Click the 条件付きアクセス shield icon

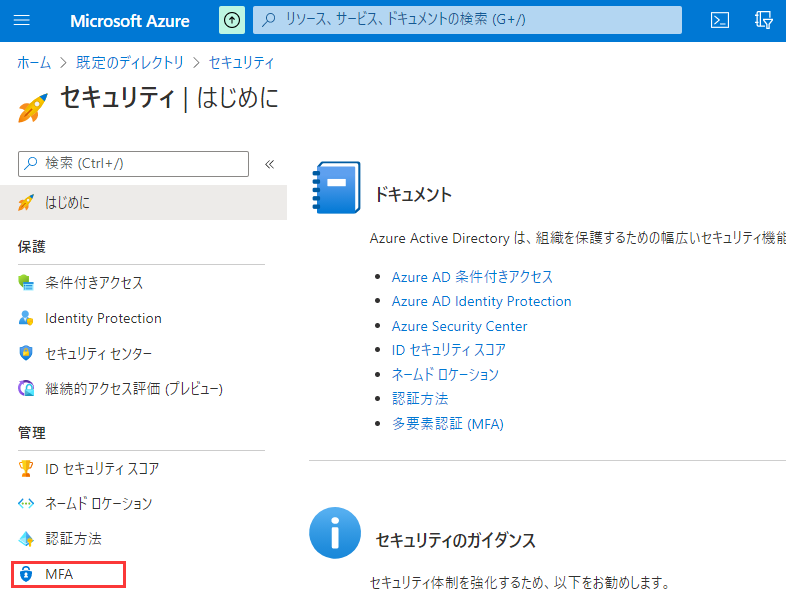[27, 283]
